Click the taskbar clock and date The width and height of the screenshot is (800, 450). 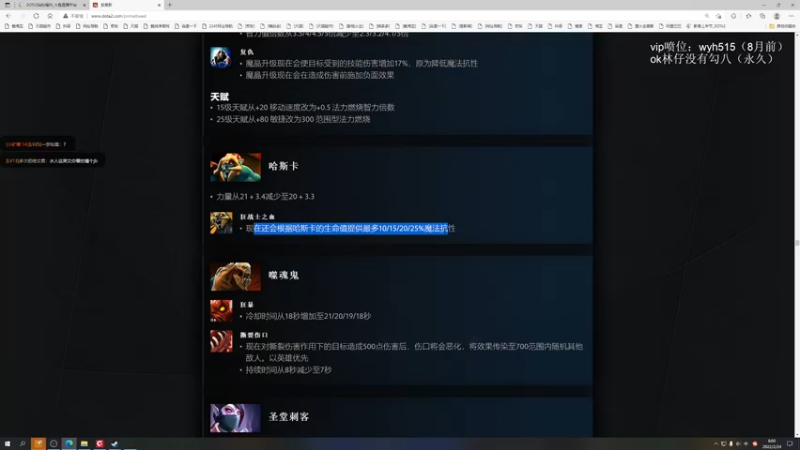771,444
